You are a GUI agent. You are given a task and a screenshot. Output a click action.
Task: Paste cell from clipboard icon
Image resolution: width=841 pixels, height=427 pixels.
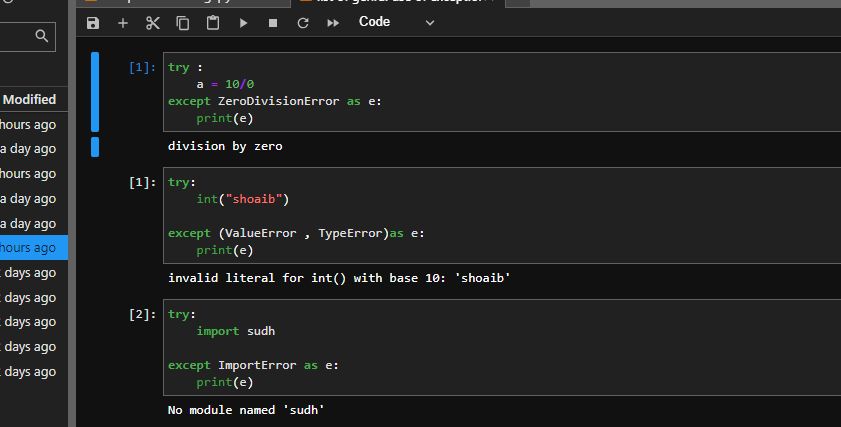pos(213,22)
